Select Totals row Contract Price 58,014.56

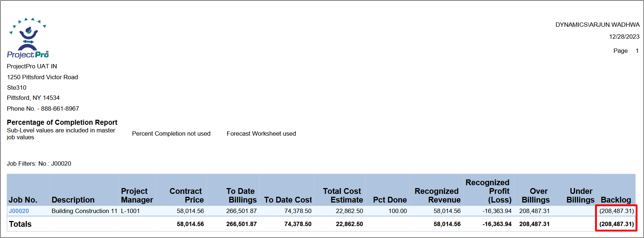point(190,224)
